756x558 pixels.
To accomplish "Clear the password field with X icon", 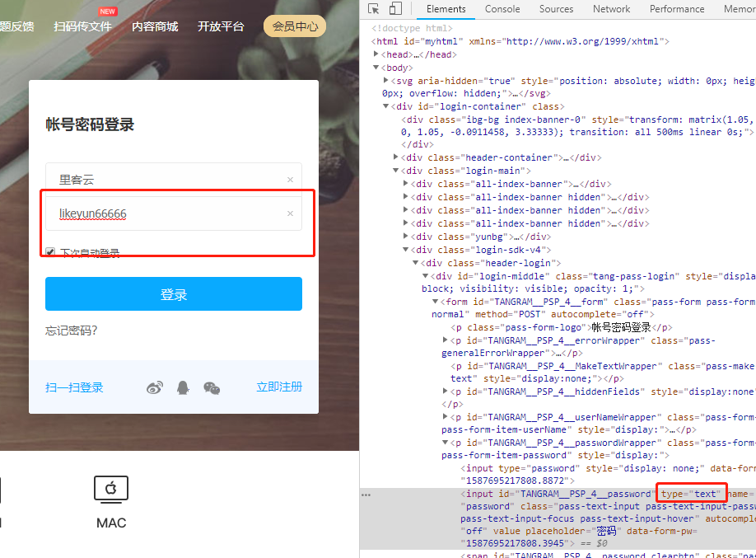I will click(x=290, y=213).
